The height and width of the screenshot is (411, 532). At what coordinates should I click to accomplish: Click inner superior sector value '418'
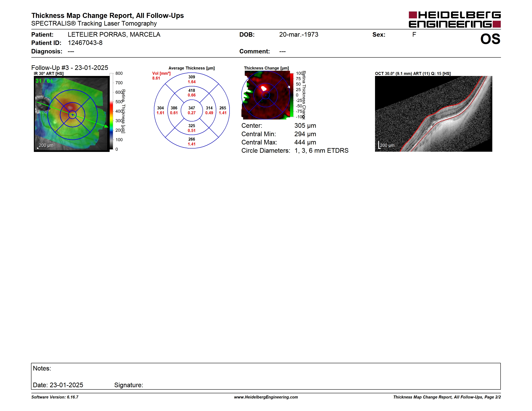click(x=192, y=90)
